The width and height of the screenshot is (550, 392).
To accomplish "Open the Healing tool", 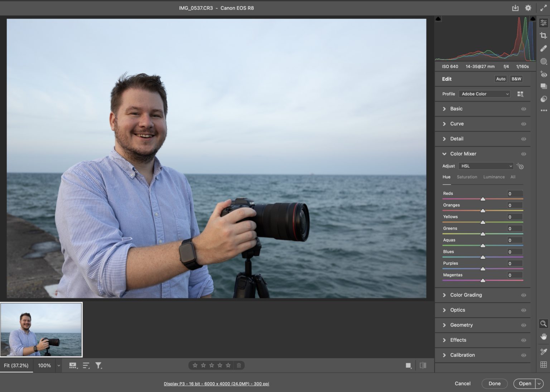I will click(x=544, y=48).
